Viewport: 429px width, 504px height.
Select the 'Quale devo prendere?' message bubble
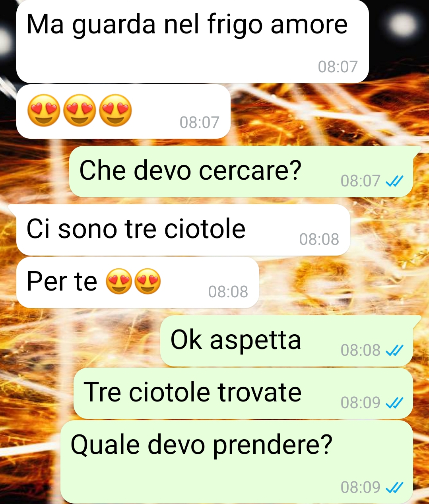click(237, 462)
